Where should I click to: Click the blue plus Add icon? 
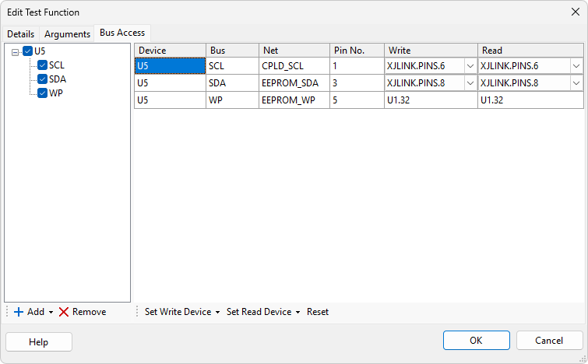[19, 312]
